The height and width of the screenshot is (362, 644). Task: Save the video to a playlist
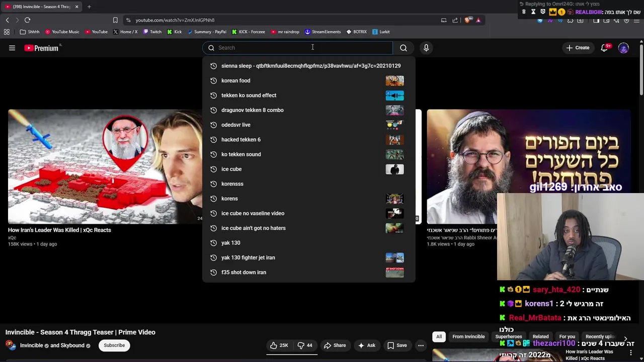point(396,345)
